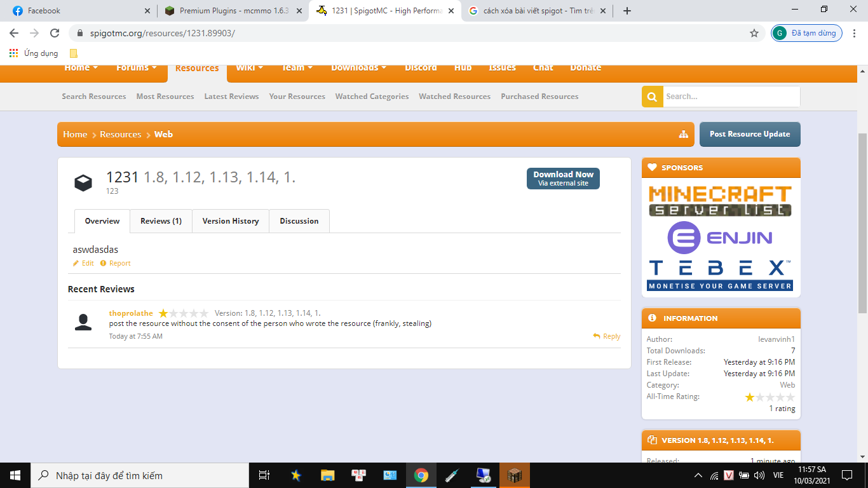Open Task View on the taskbar
The image size is (868, 488).
click(264, 475)
